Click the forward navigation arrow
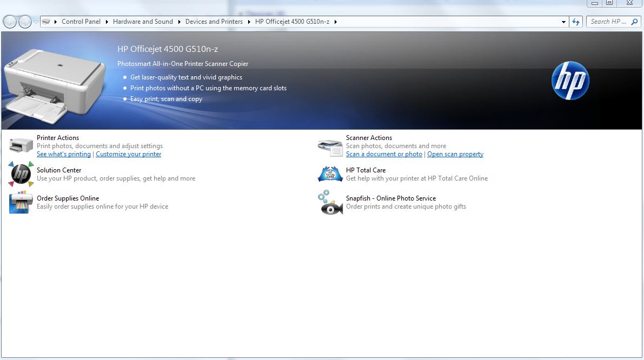The height and width of the screenshot is (360, 644). tap(24, 22)
